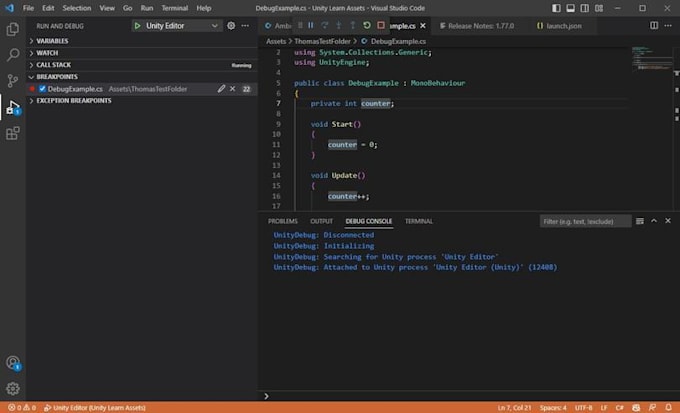Image resolution: width=680 pixels, height=413 pixels.
Task: Open the Run menu
Action: click(x=147, y=8)
